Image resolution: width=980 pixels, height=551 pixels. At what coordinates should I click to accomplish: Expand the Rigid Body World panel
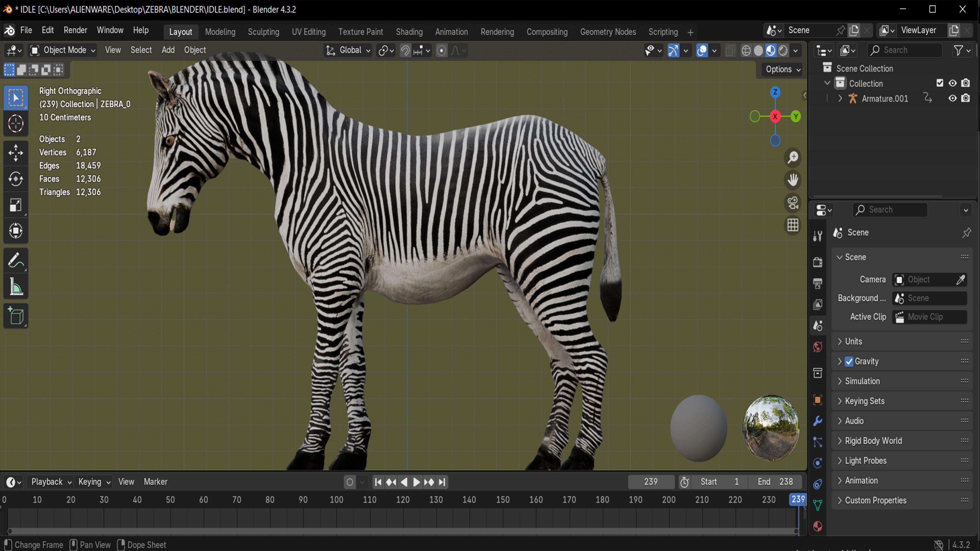click(902, 441)
